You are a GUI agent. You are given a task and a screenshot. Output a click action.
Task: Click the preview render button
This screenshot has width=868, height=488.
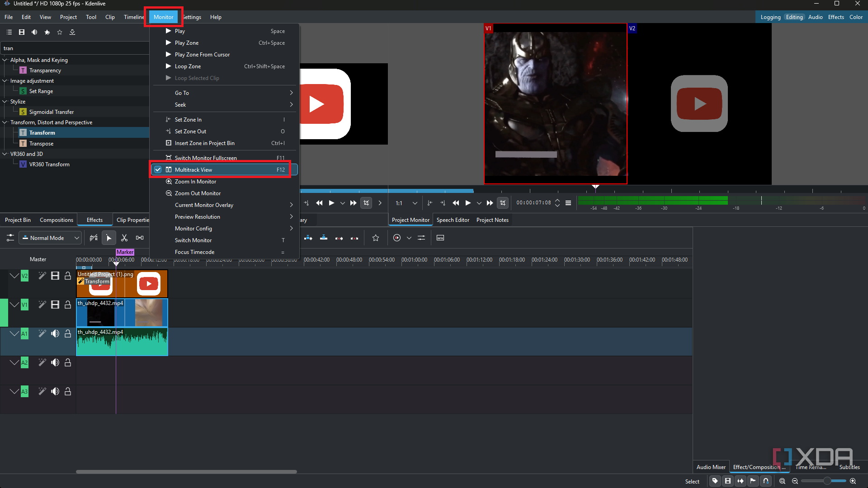(397, 238)
